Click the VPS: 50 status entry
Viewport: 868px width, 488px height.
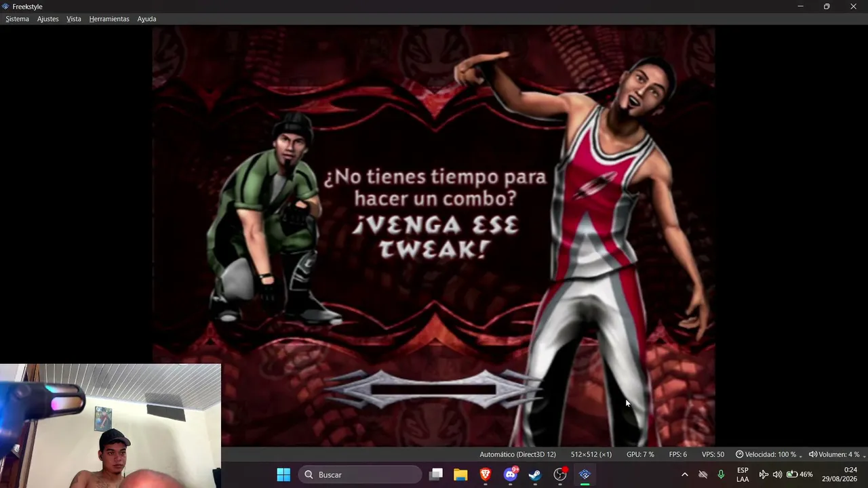click(x=713, y=454)
